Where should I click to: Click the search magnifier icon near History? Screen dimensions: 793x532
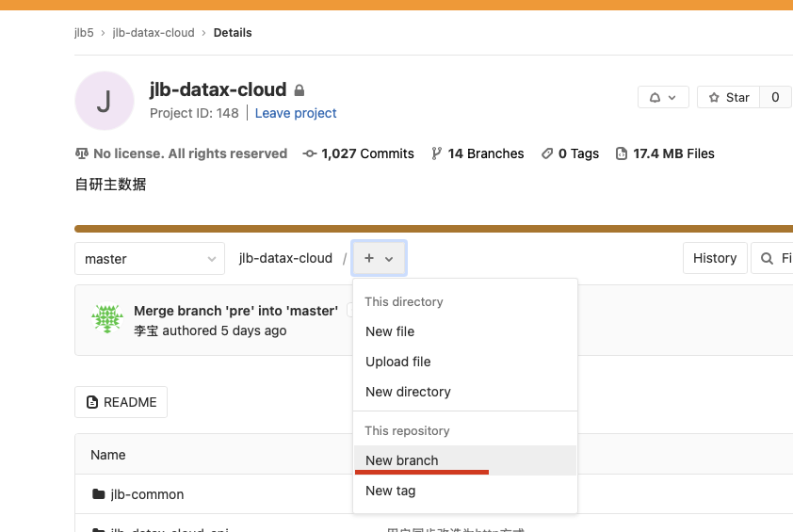(x=767, y=258)
